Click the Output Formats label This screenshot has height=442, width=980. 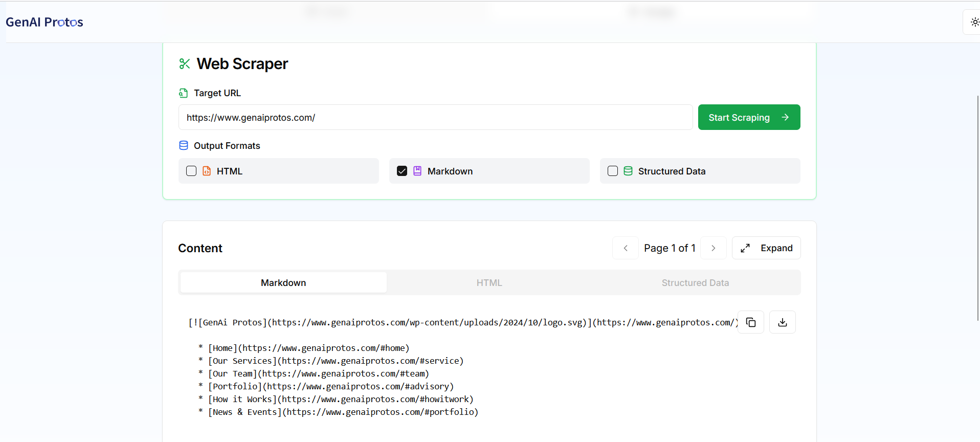coord(227,146)
